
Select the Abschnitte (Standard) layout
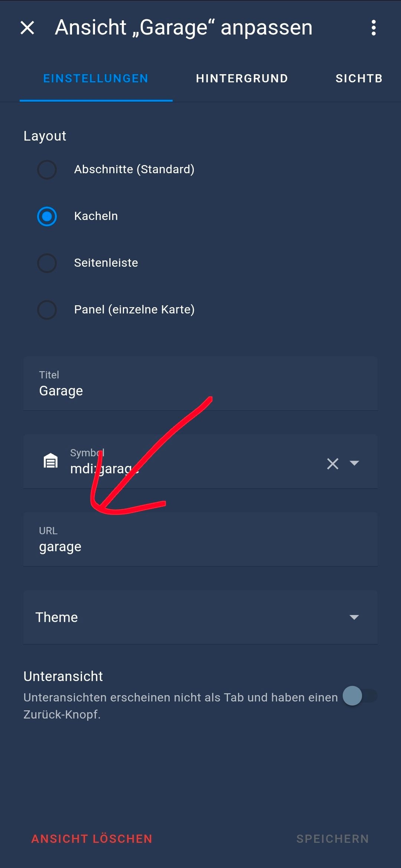[x=47, y=170]
